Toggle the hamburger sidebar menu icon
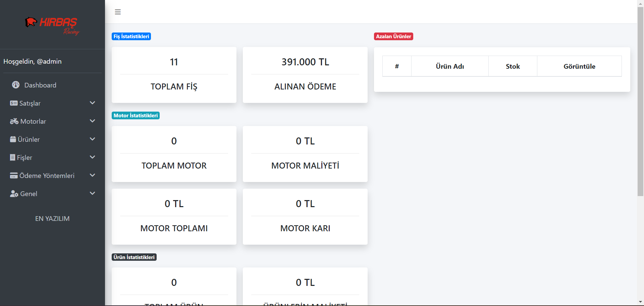Image resolution: width=644 pixels, height=306 pixels. coord(118,12)
